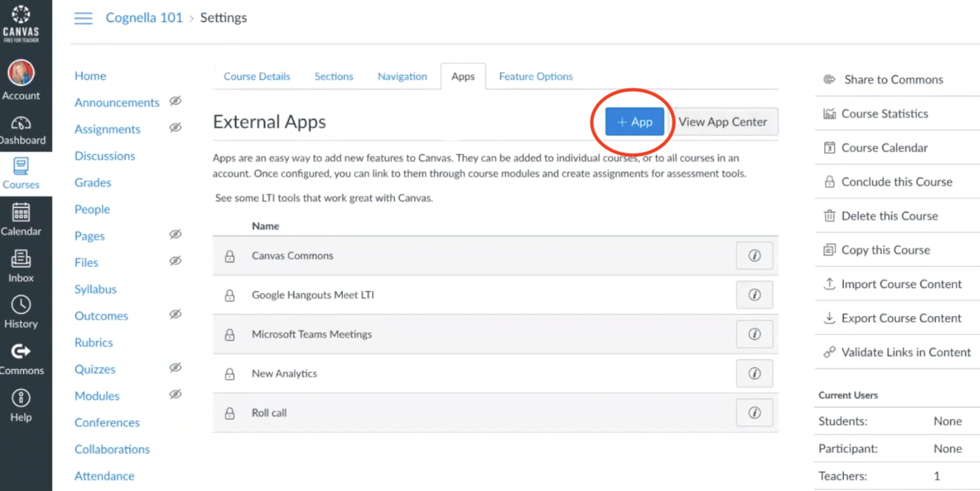
Task: Toggle the course navigation hamburger menu
Action: [83, 18]
